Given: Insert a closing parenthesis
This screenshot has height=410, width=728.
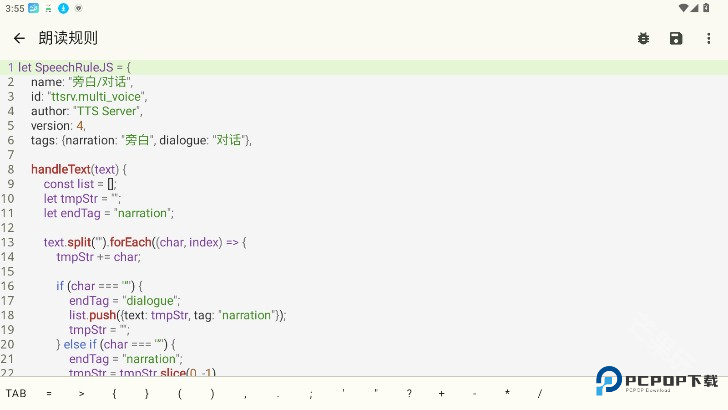Looking at the screenshot, I should click(212, 393).
